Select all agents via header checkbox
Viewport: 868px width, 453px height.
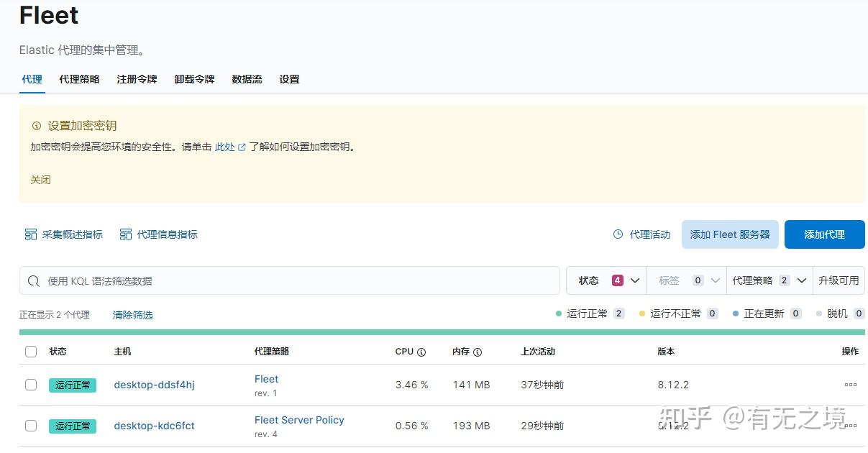click(31, 352)
